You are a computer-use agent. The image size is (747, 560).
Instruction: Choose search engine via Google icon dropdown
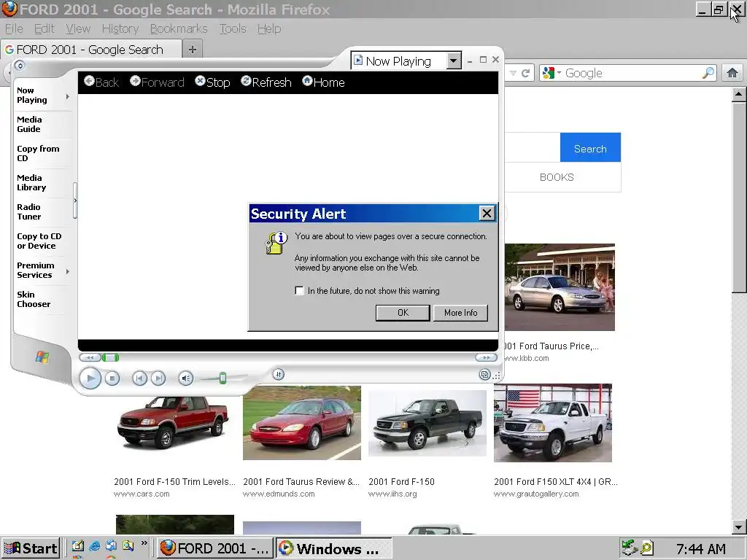(x=551, y=73)
